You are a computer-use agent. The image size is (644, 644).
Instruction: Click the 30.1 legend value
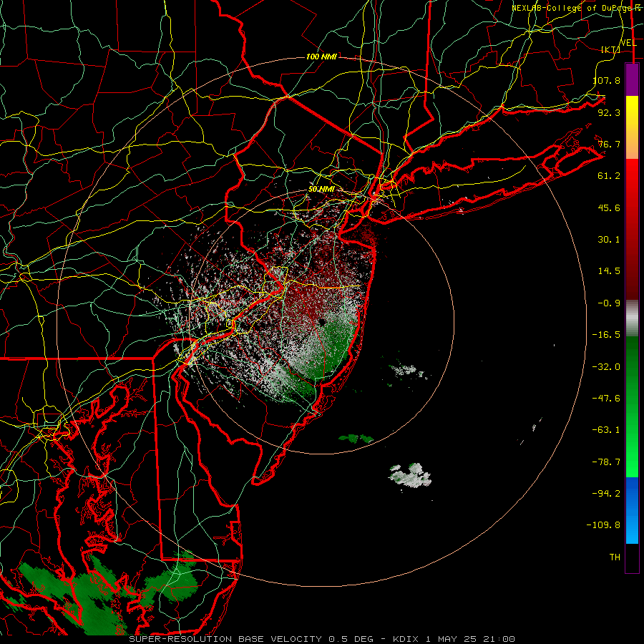point(609,240)
